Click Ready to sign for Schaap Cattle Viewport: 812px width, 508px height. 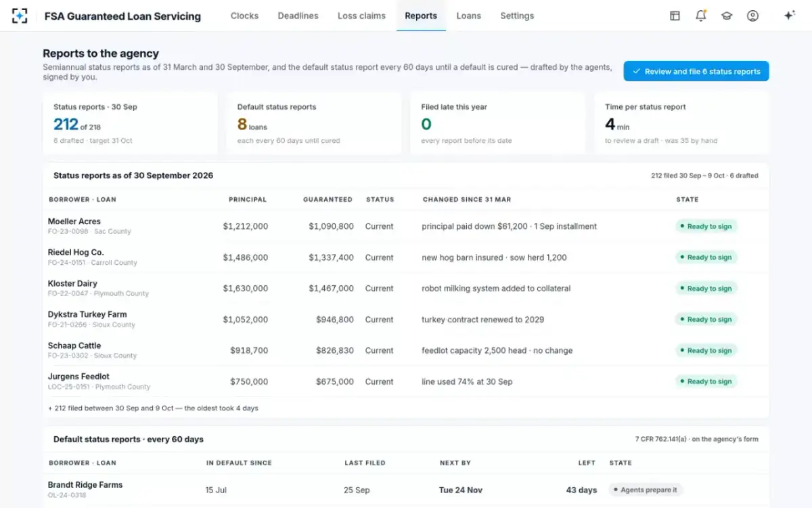tap(706, 351)
